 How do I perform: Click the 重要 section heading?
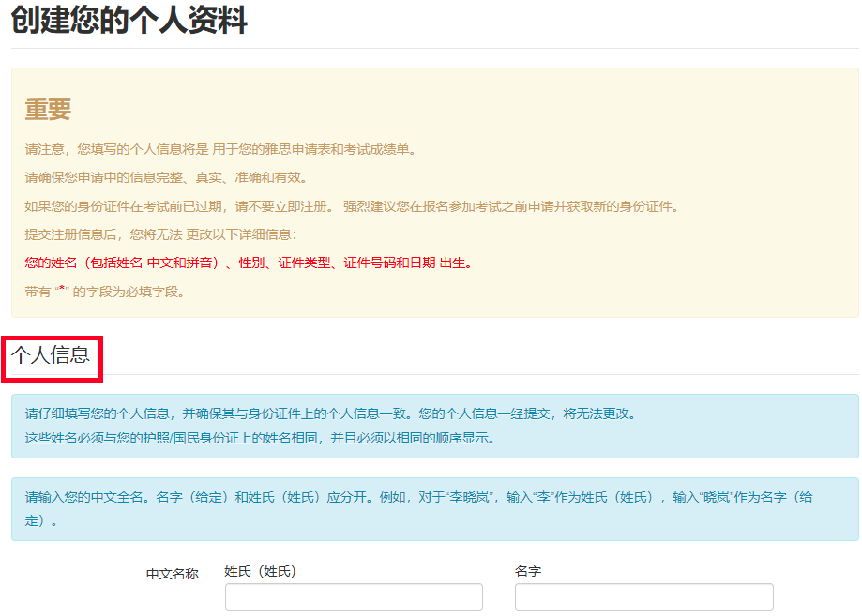click(x=46, y=110)
